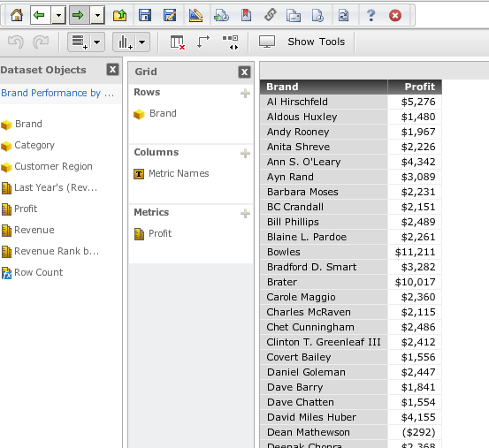Screen dimensions: 489x448
Task: Select Revenue metric in Dataset Objects
Action: (x=34, y=230)
